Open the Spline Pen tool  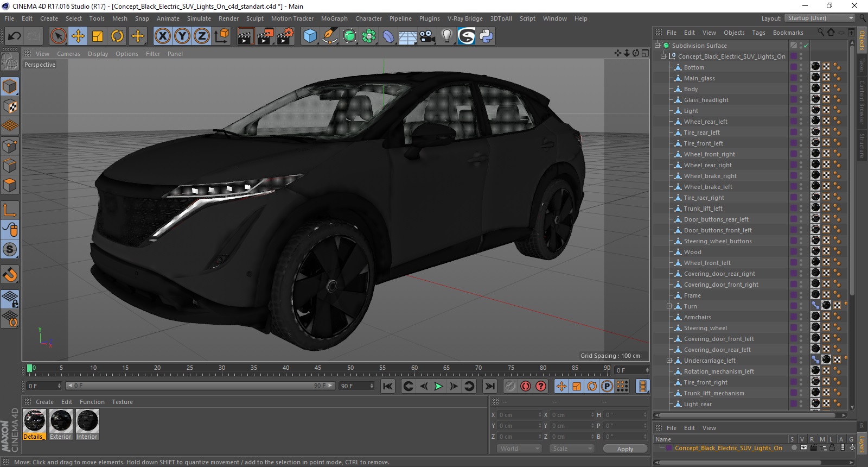(x=329, y=36)
